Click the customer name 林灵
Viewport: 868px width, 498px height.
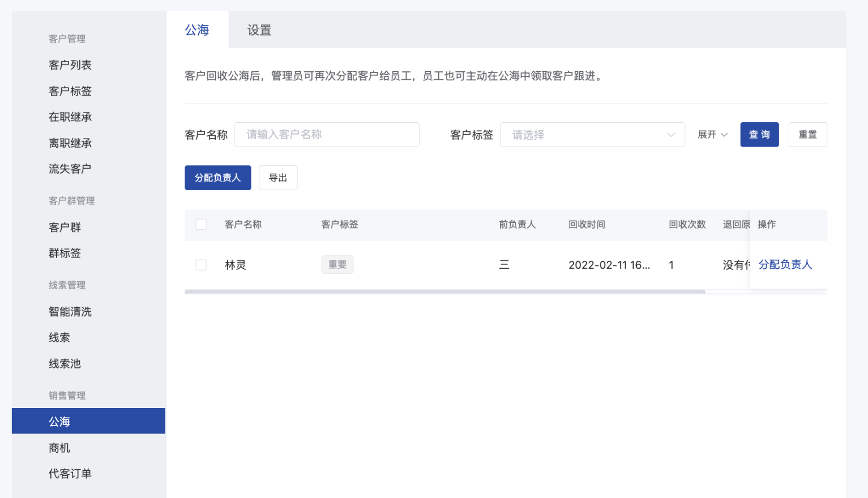[x=236, y=265]
